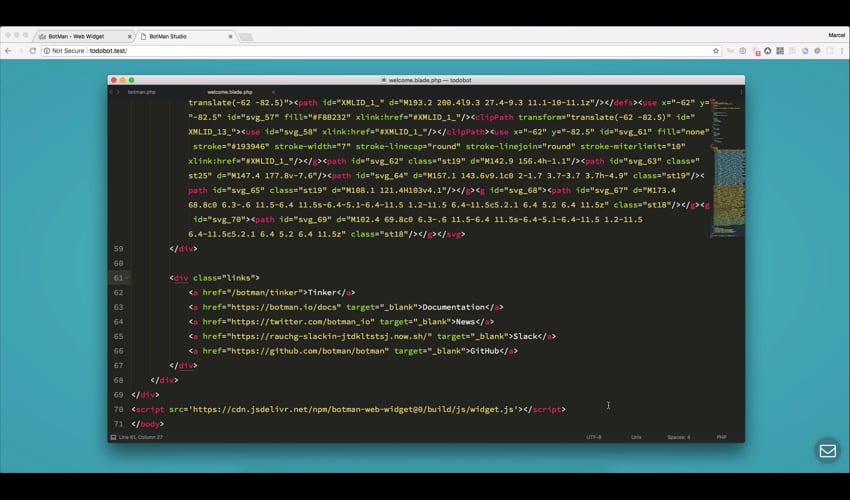Click line number 70 in gutter
Screen dimensions: 850x500
[x=119, y=409]
